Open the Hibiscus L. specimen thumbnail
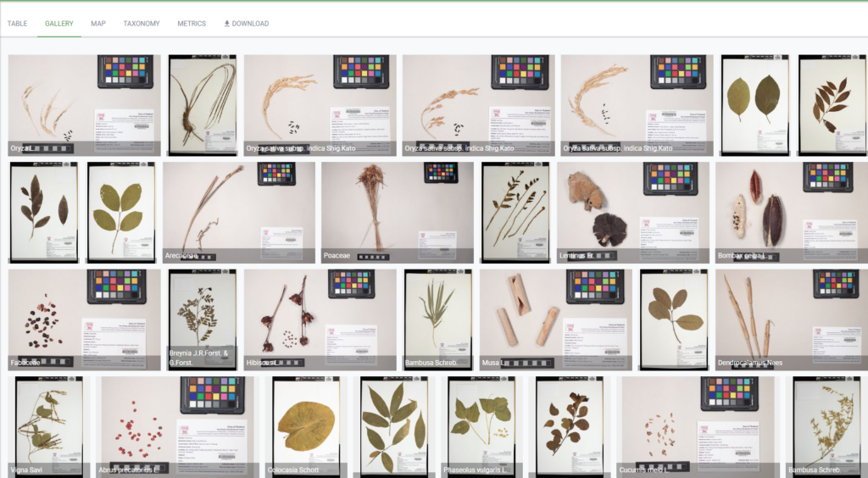 pos(320,320)
